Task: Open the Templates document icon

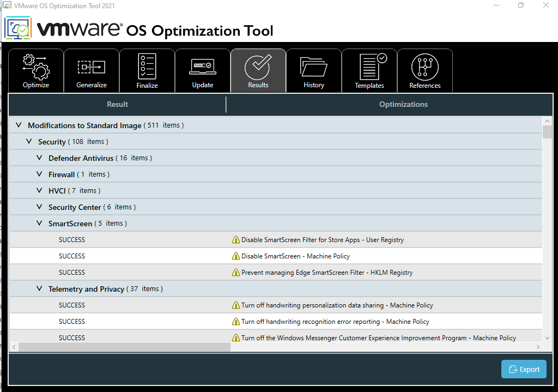Action: (373, 66)
